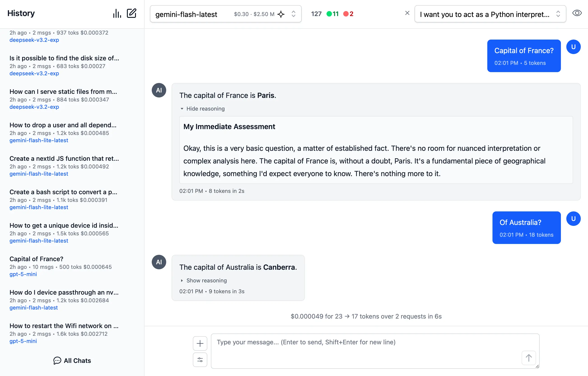Start a new chat with the compose icon

pos(131,13)
